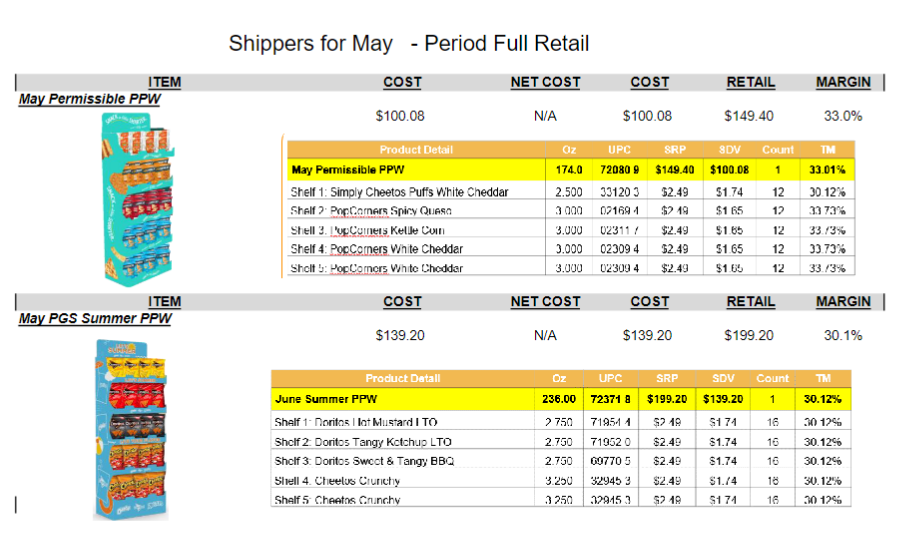Select Doritos Sweet & Tangy BBQ row

(x=561, y=461)
